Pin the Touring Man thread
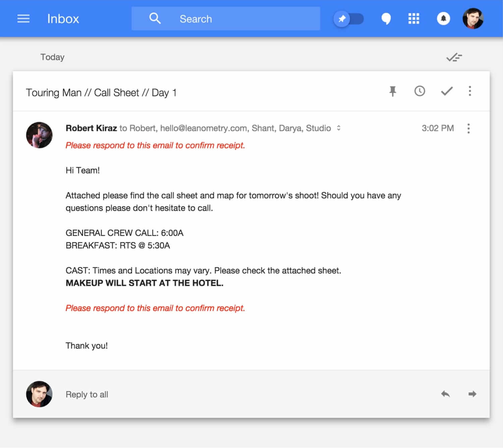Screen dimensions: 503x448 [x=393, y=91]
